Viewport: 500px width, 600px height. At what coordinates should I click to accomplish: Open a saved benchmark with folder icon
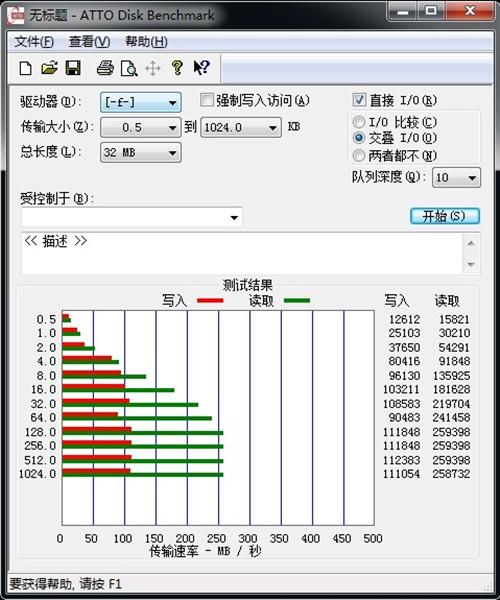coord(50,68)
